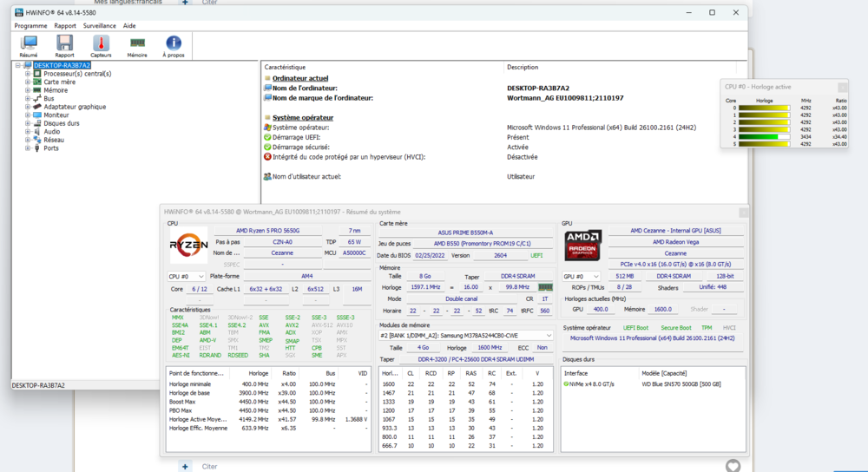868x472 pixels.
Task: Open the CPU #0 selector dropdown
Action: [x=186, y=277]
